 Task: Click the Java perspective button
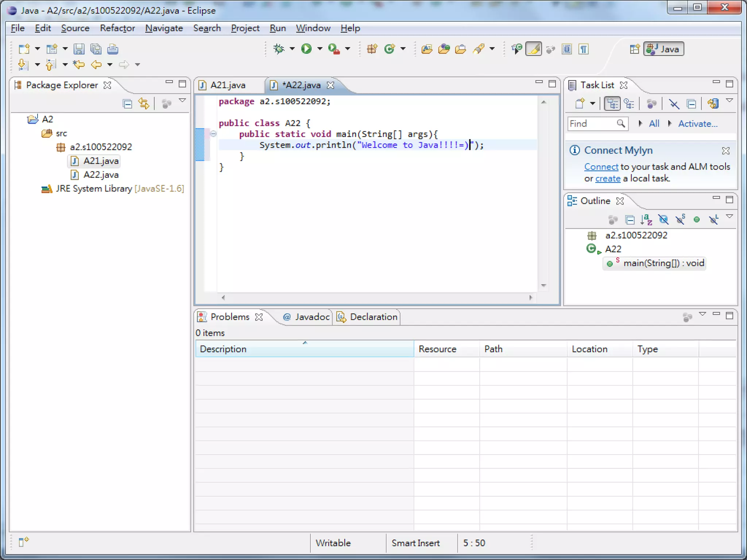tap(664, 49)
